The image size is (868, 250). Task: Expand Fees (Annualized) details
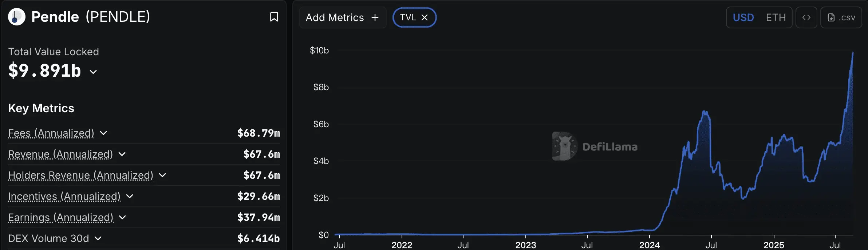103,133
